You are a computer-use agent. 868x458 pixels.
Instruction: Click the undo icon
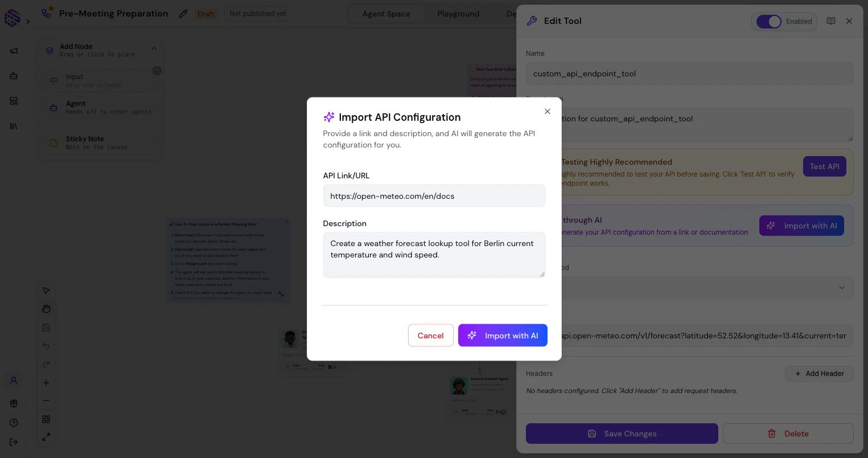[46, 346]
